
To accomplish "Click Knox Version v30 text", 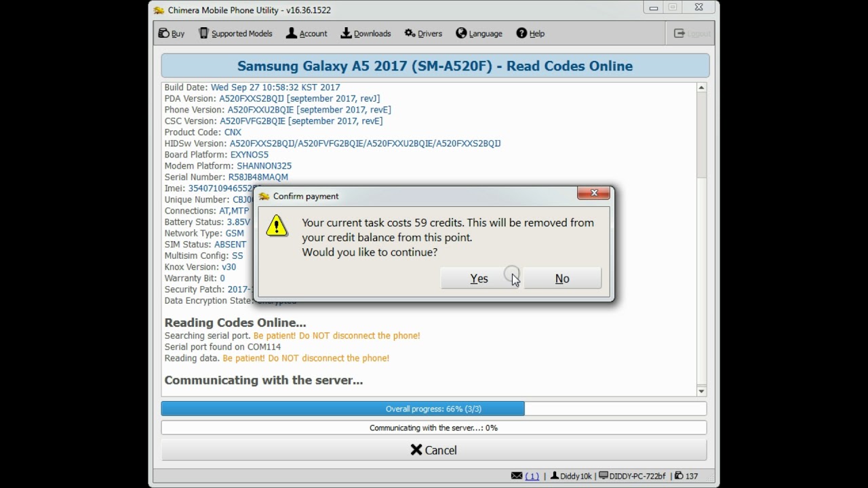I will tap(200, 267).
